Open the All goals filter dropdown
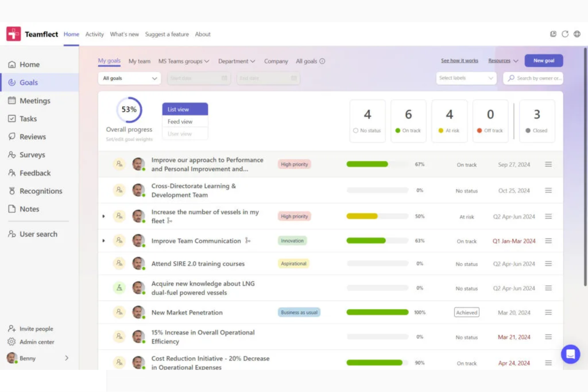 [x=129, y=78]
